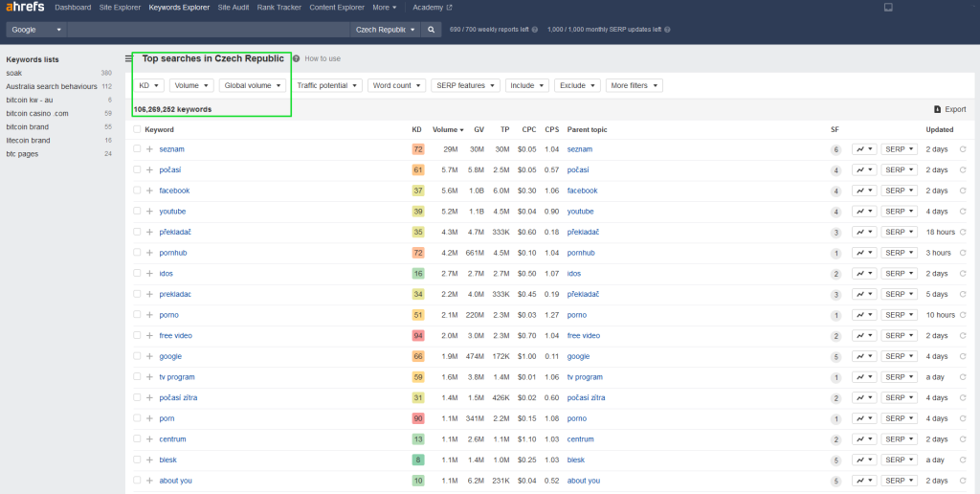The width and height of the screenshot is (980, 494).
Task: Open the tv program parent topic link
Action: [585, 377]
